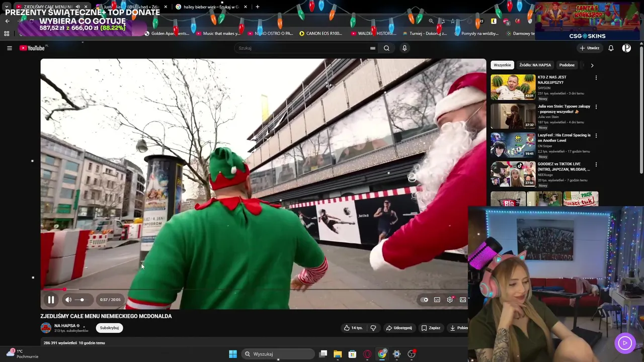The height and width of the screenshot is (362, 644).
Task: Open options for the LayzFeel Ezreal video
Action: [596, 135]
